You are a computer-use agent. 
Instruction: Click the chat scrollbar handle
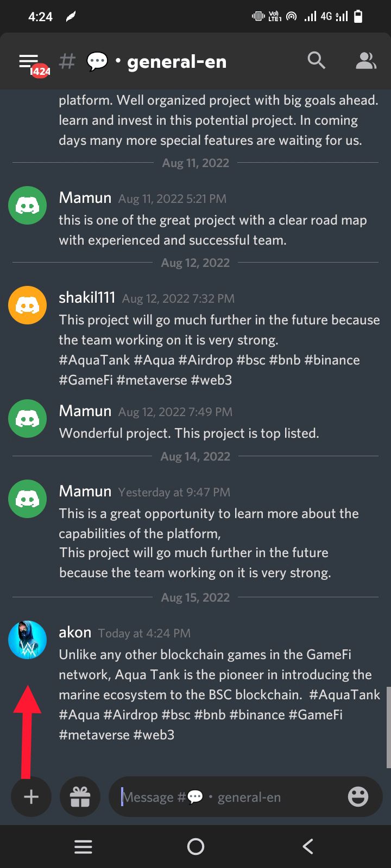pos(388,727)
